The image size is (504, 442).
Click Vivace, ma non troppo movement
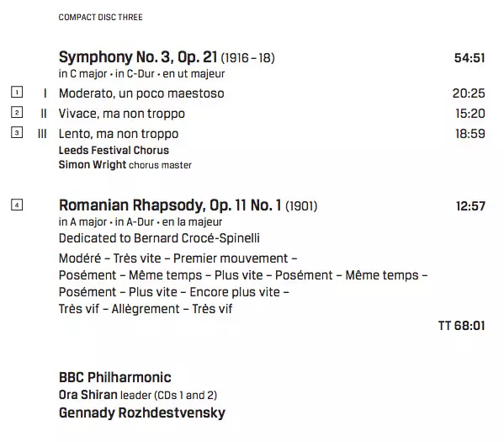[122, 114]
